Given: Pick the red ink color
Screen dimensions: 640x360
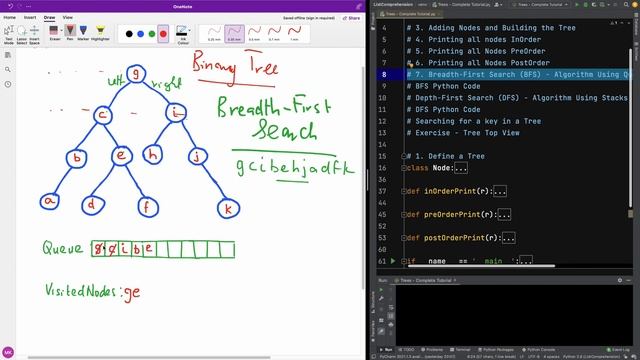Looking at the screenshot, I should point(163,34).
